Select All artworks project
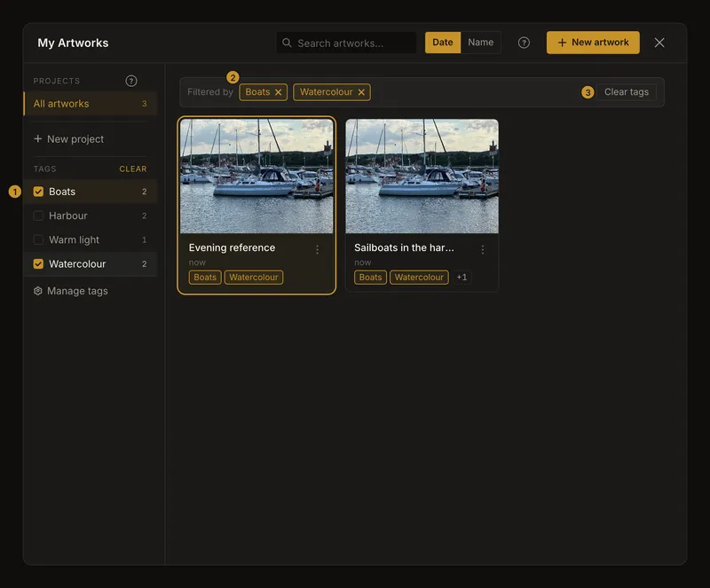The width and height of the screenshot is (710, 588). (91, 104)
